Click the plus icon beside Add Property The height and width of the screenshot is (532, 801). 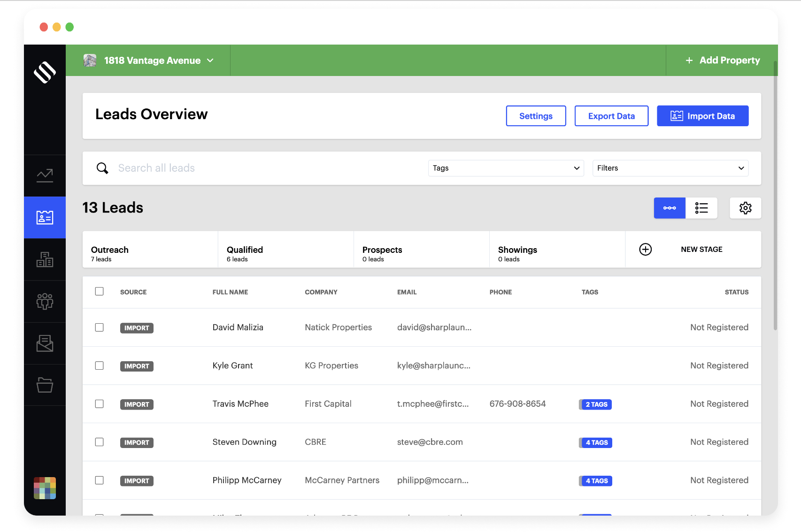point(689,61)
